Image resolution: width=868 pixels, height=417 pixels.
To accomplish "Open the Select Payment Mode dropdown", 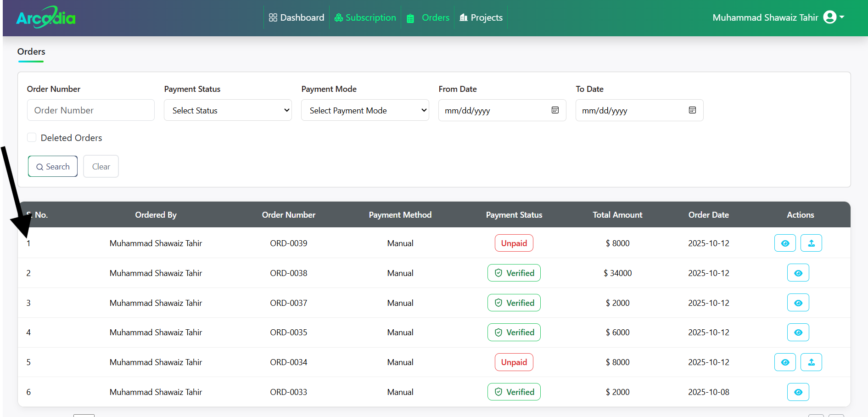I will (365, 110).
